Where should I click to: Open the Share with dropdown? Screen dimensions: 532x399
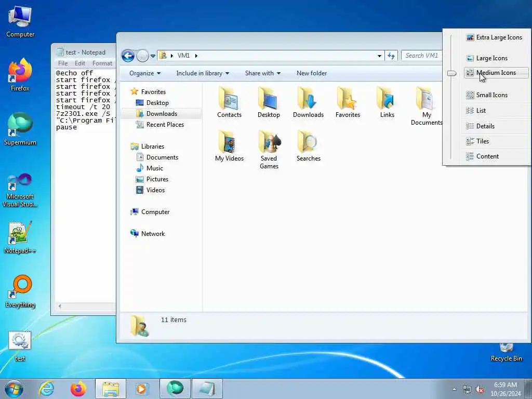tap(262, 73)
